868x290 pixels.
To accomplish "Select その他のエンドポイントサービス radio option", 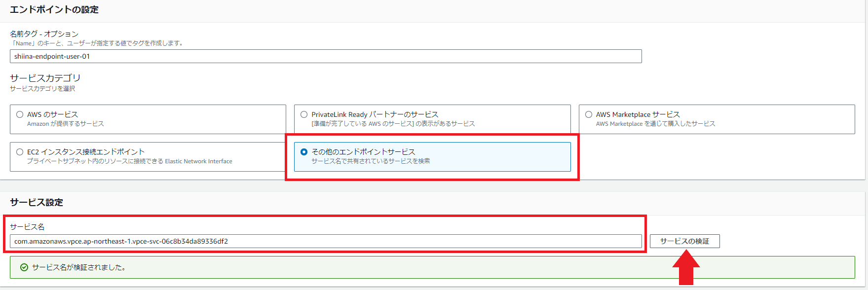I will tap(304, 152).
